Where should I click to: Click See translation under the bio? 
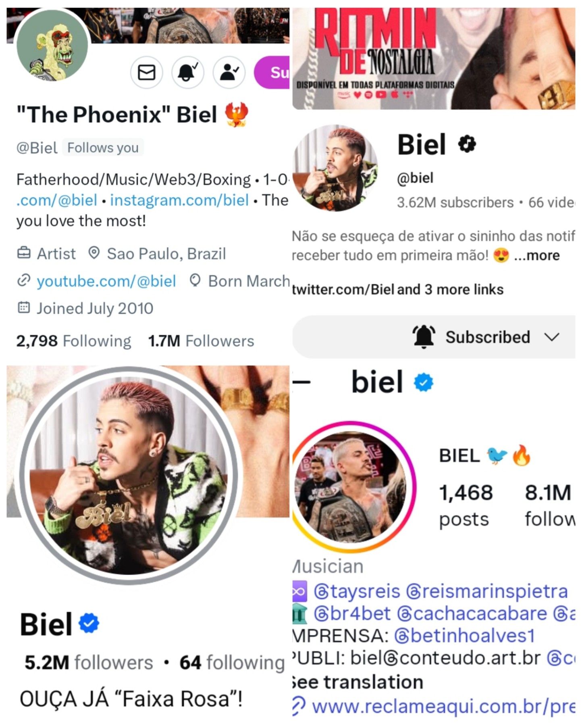pos(358,682)
